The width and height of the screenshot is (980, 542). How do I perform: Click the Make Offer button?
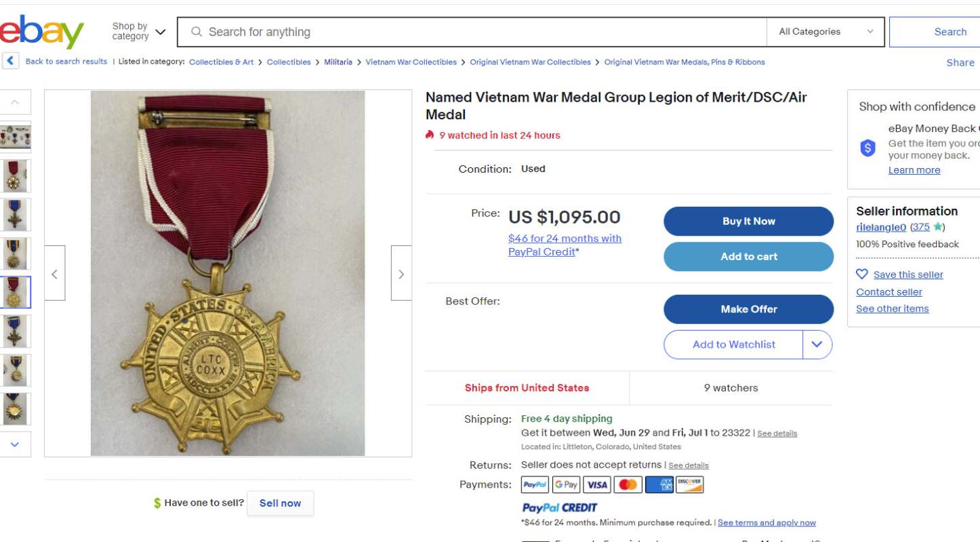[748, 309]
